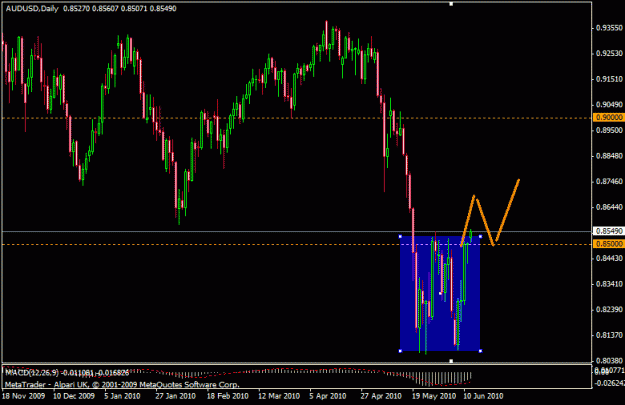This screenshot has width=625, height=405.
Task: Click the 0.83410 price axis label
Action: tap(609, 284)
